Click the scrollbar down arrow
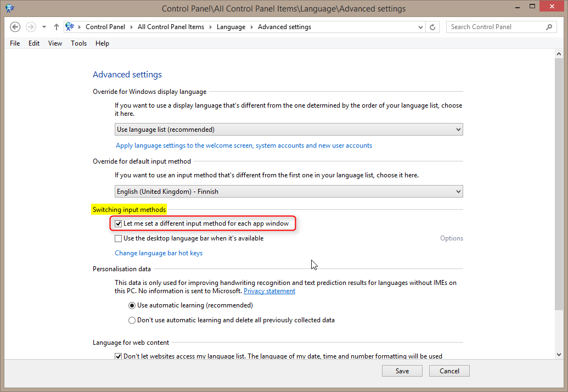 [559, 354]
